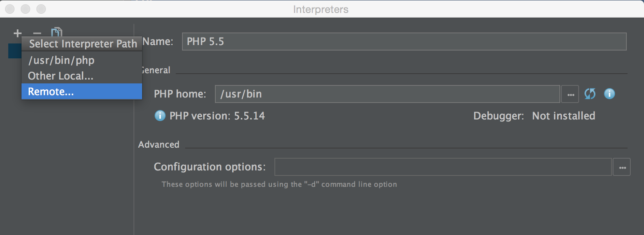The image size is (644, 235).
Task: Click the info icon beside the refresh icon
Action: pyautogui.click(x=609, y=94)
